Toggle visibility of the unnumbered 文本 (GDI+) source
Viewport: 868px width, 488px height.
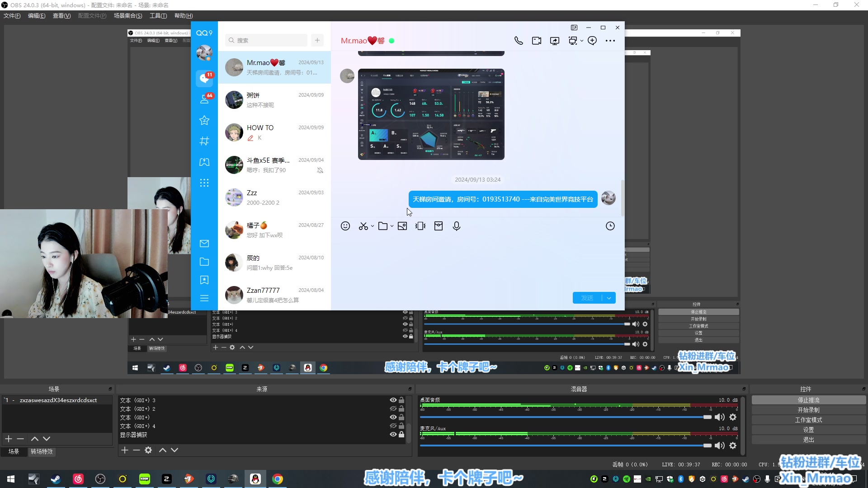393,417
